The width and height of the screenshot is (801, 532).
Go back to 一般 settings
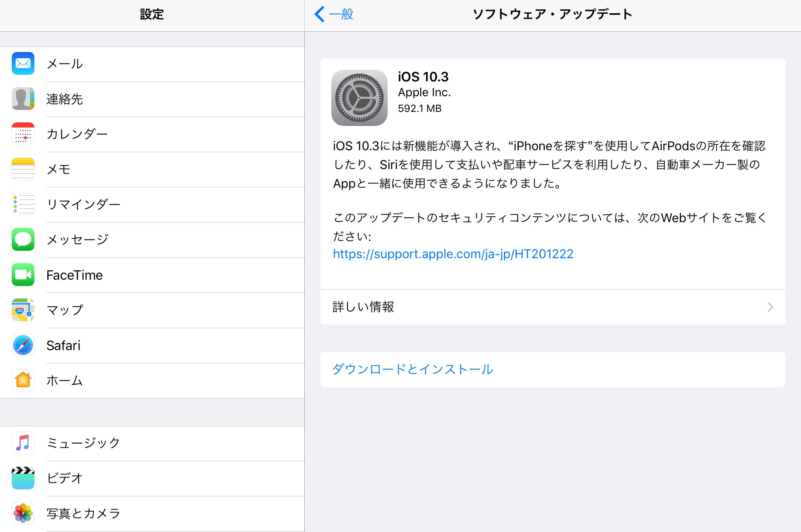point(334,14)
